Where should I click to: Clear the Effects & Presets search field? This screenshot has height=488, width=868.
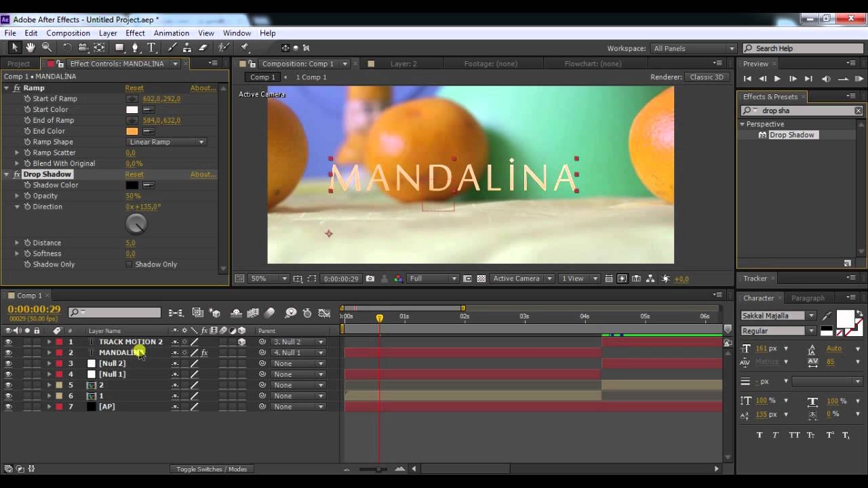tap(858, 110)
